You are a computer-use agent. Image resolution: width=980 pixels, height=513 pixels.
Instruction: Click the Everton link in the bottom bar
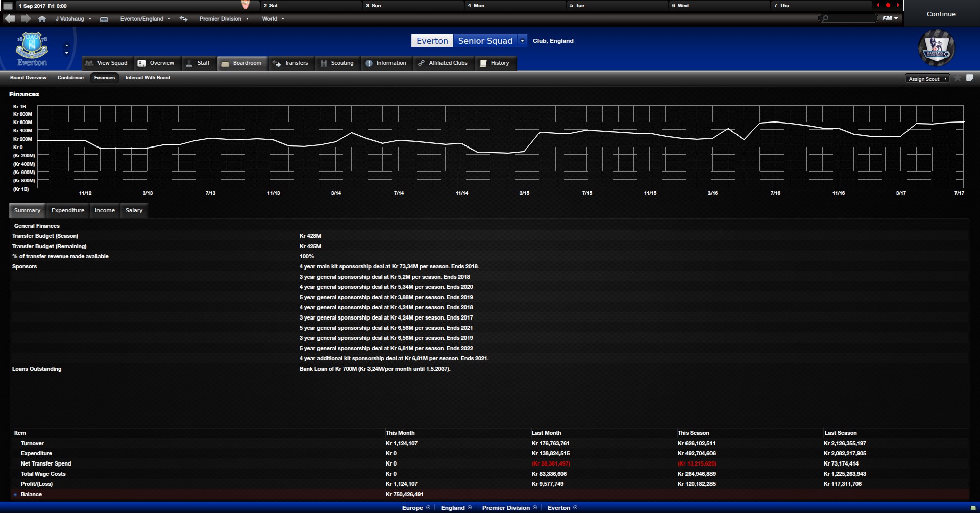559,508
